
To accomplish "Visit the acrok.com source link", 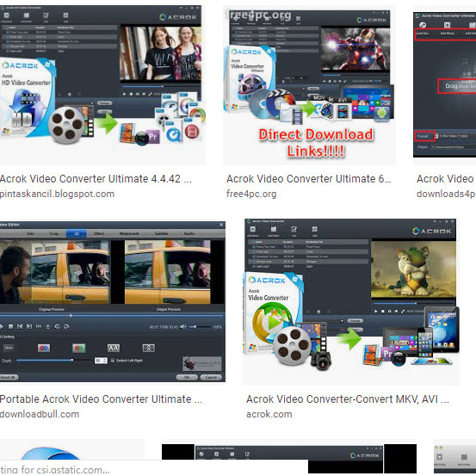I will (x=269, y=414).
